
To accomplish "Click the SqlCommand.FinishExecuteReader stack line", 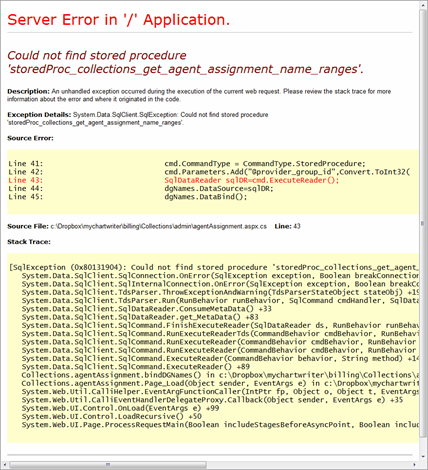I will pyautogui.click(x=220, y=325).
